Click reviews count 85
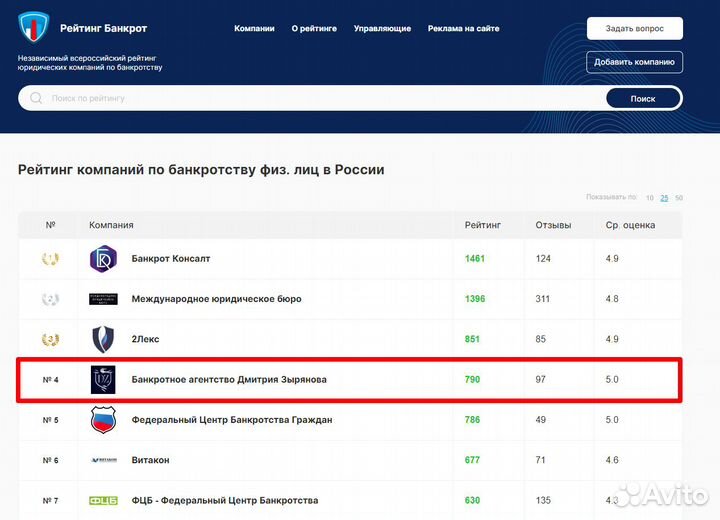The width and height of the screenshot is (720, 520). point(540,339)
